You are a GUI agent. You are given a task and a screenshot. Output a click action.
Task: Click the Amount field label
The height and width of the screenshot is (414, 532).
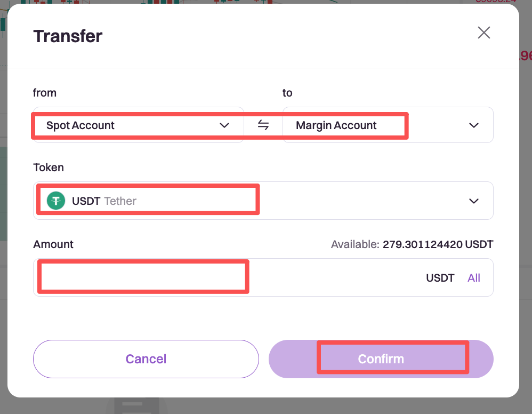(x=53, y=244)
